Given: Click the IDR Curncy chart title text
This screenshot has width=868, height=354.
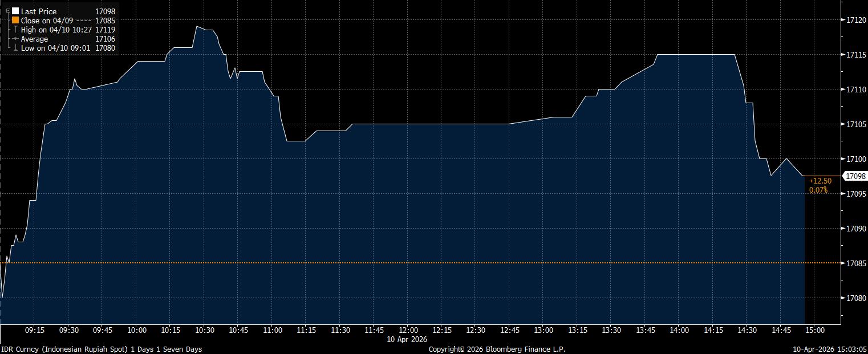Looking at the screenshot, I should click(102, 349).
